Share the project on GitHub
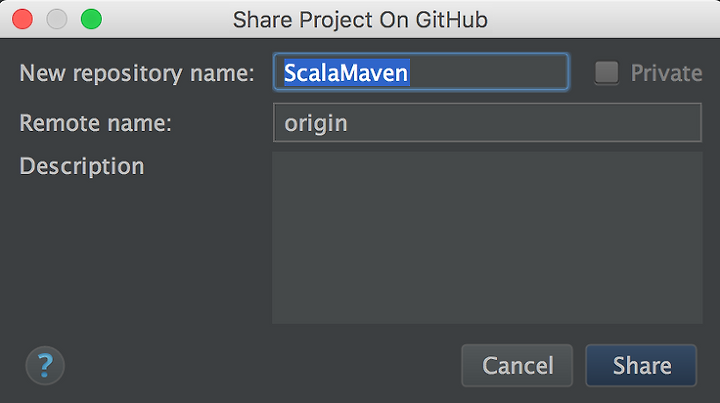Viewport: 720px width, 403px height. tap(641, 365)
